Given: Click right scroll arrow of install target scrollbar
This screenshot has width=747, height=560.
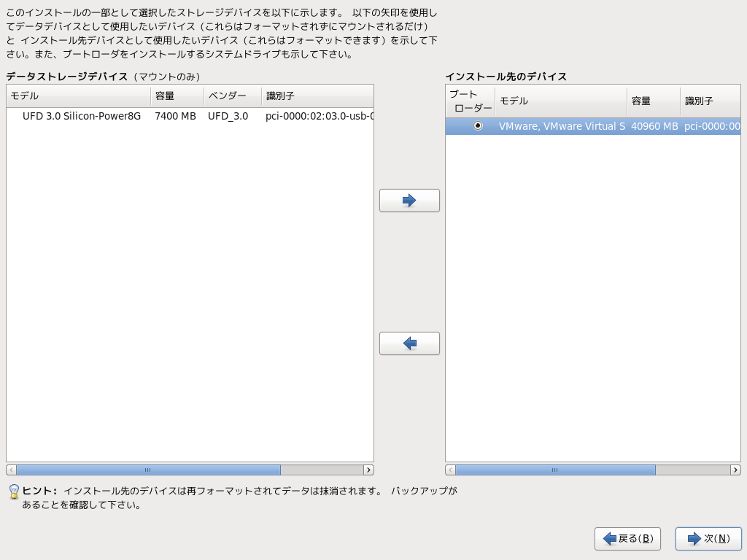Looking at the screenshot, I should pos(735,470).
